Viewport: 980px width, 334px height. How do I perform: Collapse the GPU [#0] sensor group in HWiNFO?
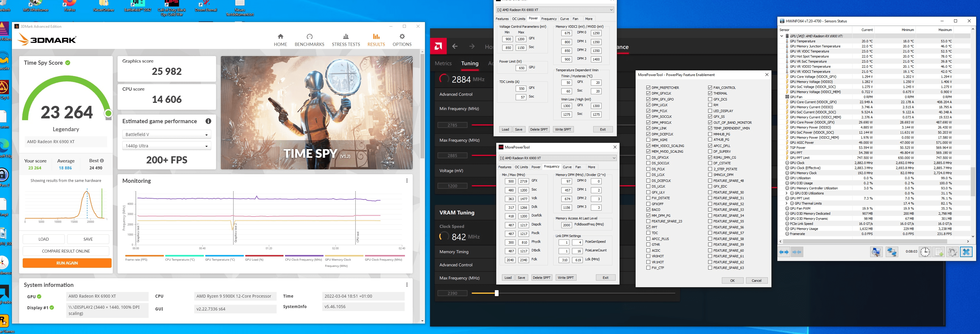point(782,36)
